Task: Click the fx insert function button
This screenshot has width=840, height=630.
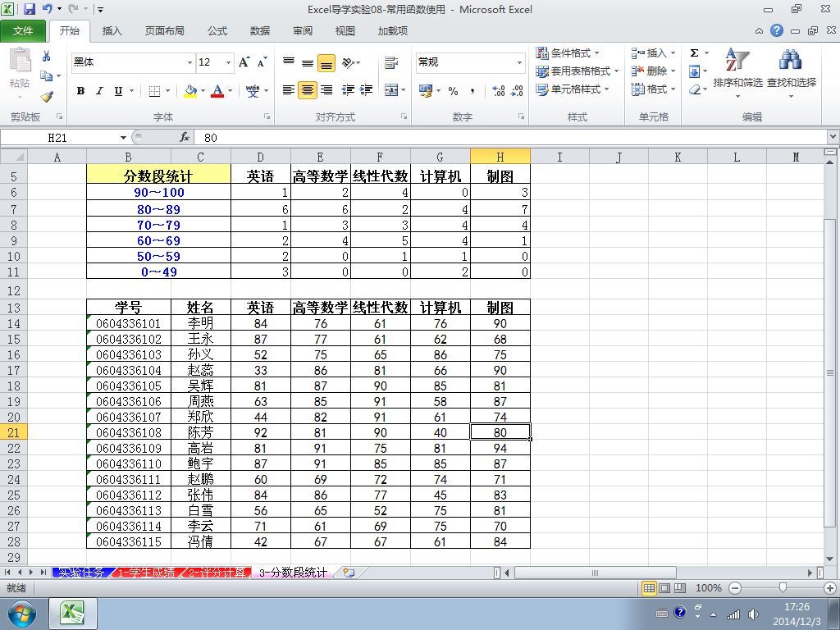Action: click(185, 138)
